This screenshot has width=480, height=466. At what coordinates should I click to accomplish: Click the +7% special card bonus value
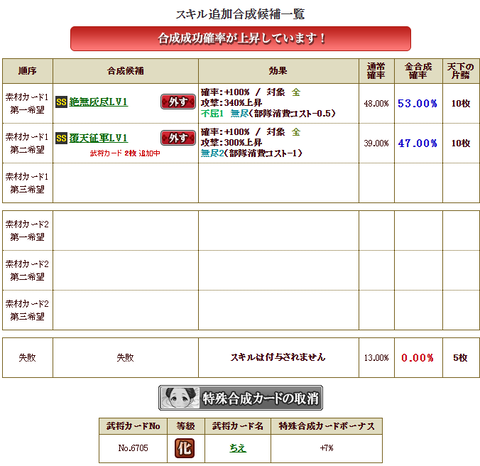(327, 448)
